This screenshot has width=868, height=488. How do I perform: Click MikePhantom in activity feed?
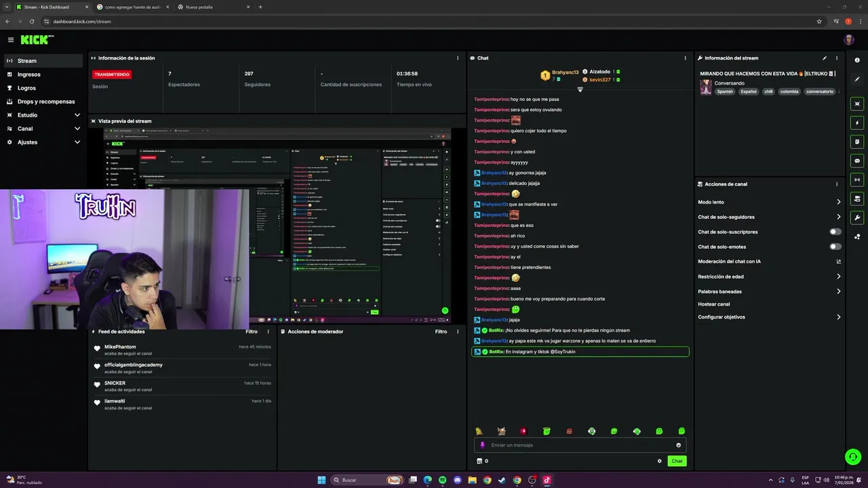(x=120, y=347)
